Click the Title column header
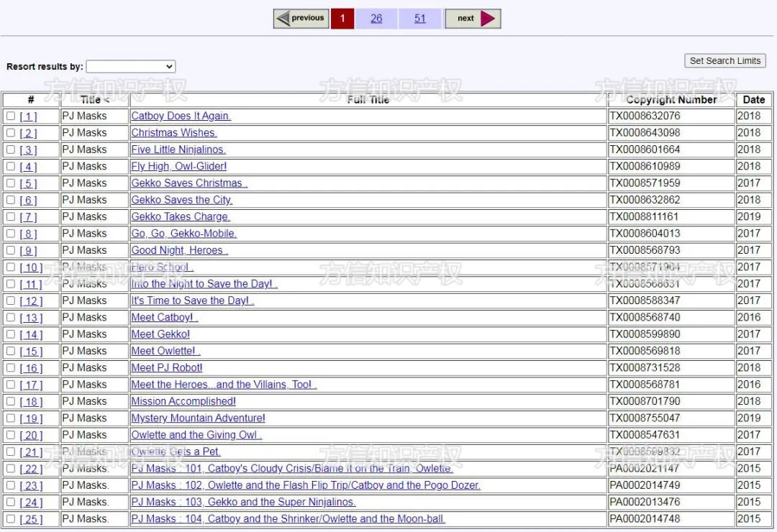The height and width of the screenshot is (532, 777). point(95,99)
